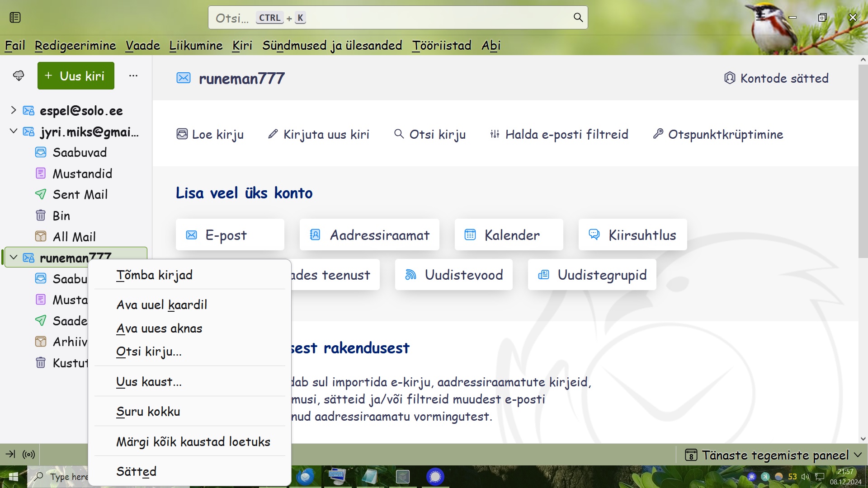
Task: Open the Bin folder
Action: [61, 216]
